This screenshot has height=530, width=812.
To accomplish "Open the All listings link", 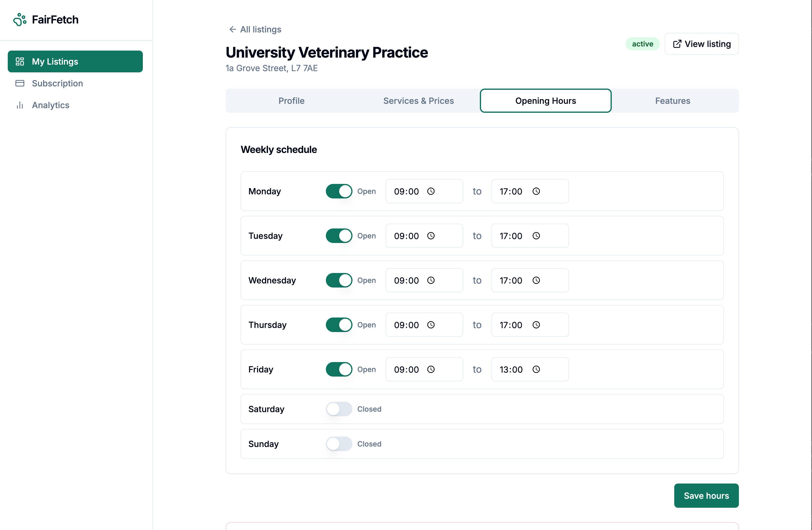I will [x=260, y=29].
